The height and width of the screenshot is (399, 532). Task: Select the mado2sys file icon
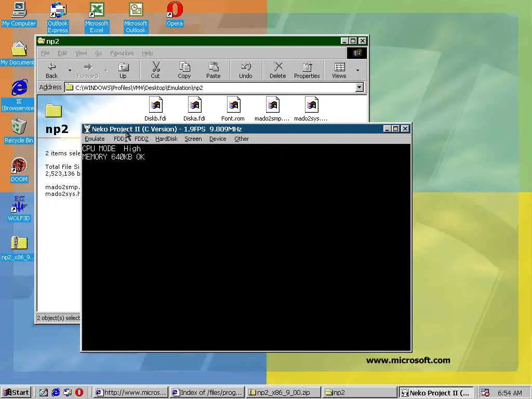[311, 109]
